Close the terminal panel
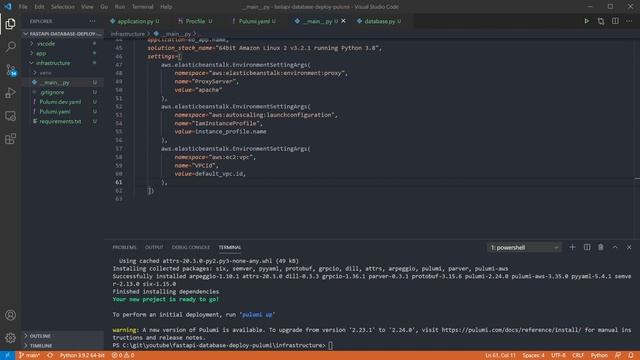640x360 pixels. [629, 247]
